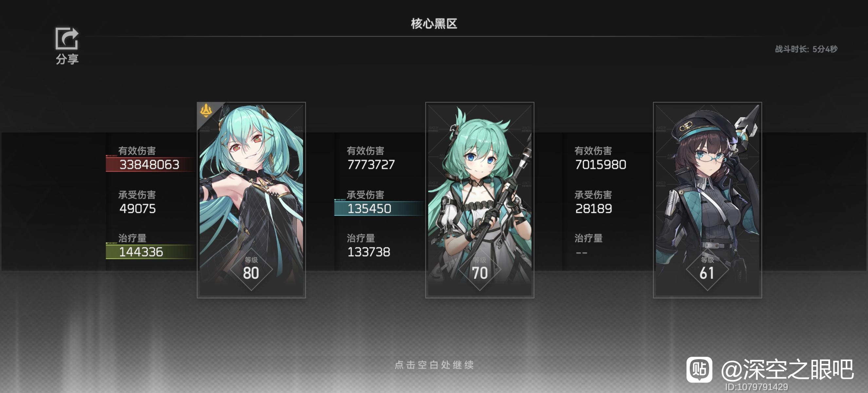Click the level 80 diamond badge
Screen dimensions: 868x393
click(251, 269)
